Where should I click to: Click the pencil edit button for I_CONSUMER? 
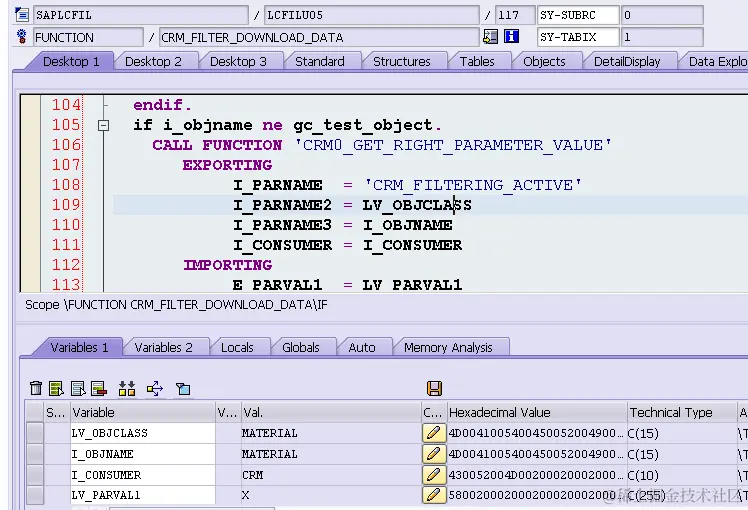[434, 475]
